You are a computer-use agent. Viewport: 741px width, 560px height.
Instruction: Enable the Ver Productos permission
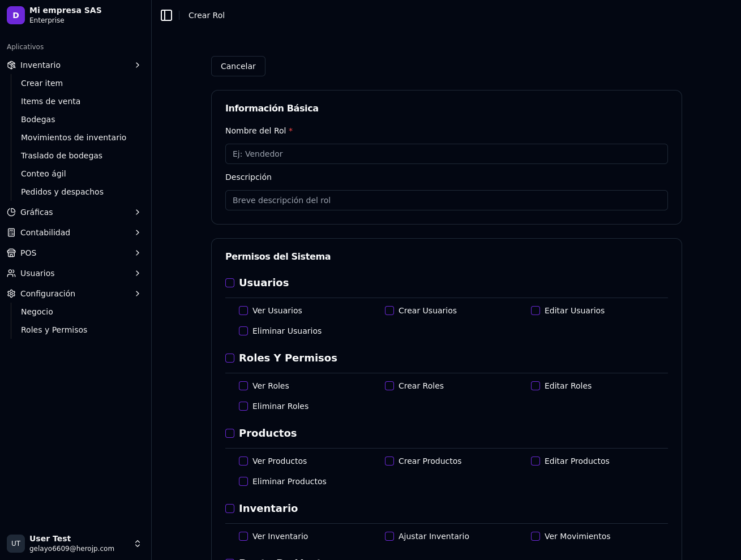(243, 461)
